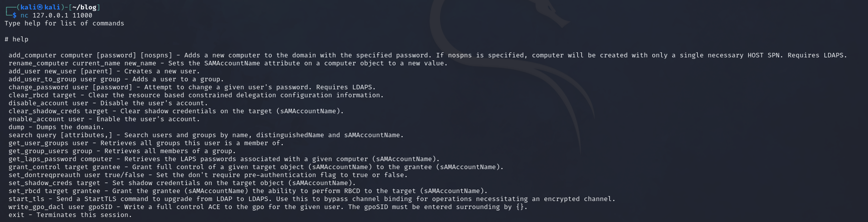Click the exit command line
This screenshot has width=868, height=222.
click(x=70, y=215)
